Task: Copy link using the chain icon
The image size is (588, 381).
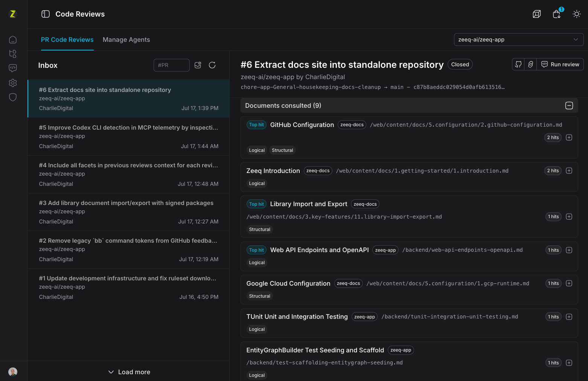Action: [530, 64]
